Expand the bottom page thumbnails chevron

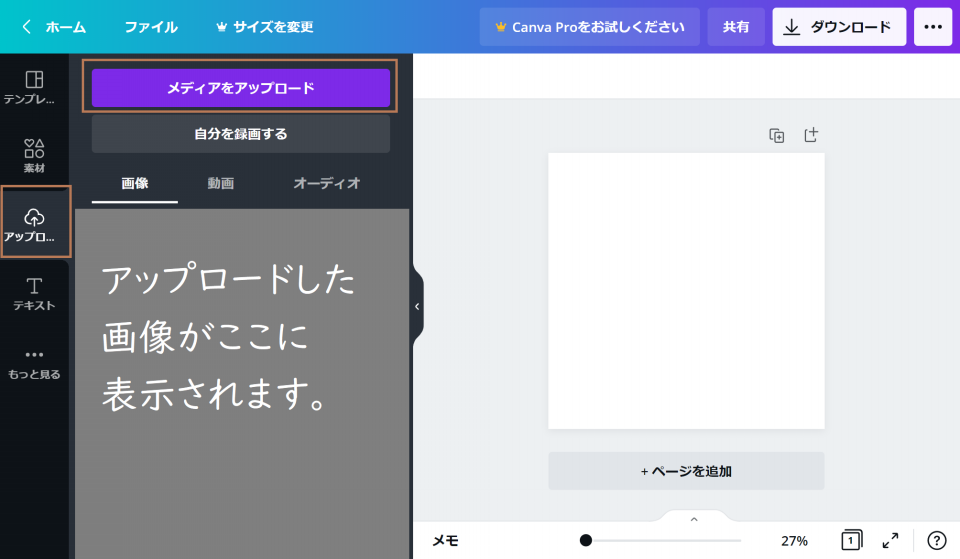coord(694,519)
